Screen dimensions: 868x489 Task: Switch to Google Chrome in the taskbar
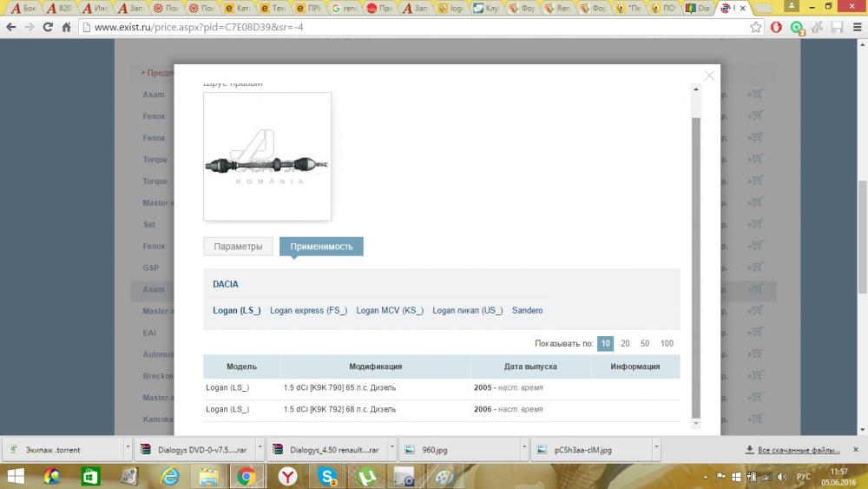pyautogui.click(x=247, y=476)
